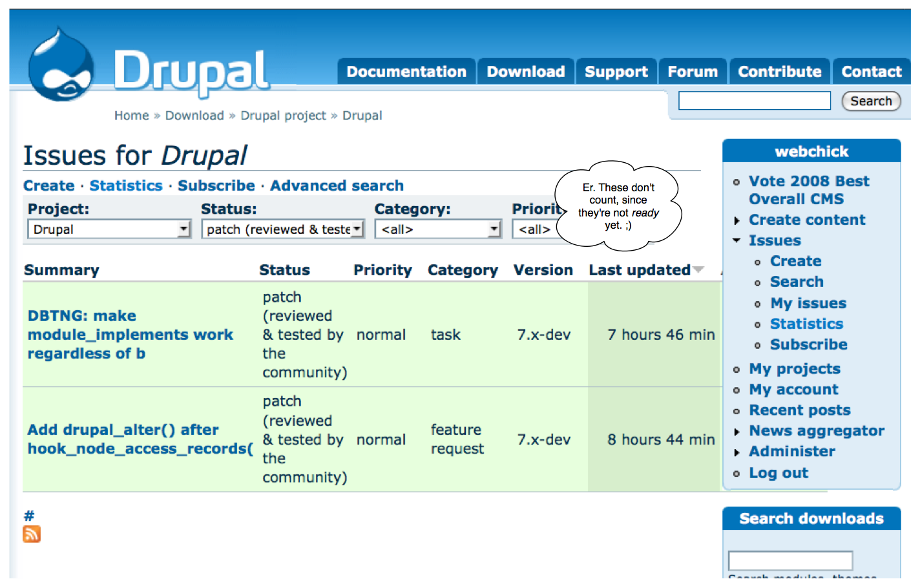Open the Contribute tab
This screenshot has width=920, height=588.
pos(780,72)
